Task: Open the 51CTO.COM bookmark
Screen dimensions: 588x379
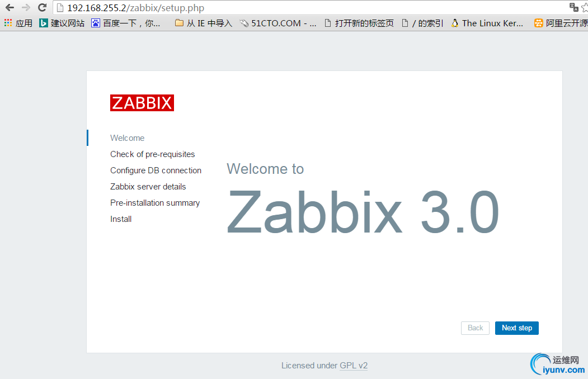Action: (x=278, y=23)
